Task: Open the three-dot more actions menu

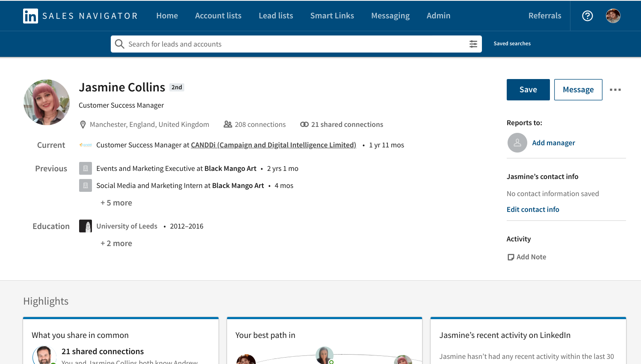Action: click(615, 90)
